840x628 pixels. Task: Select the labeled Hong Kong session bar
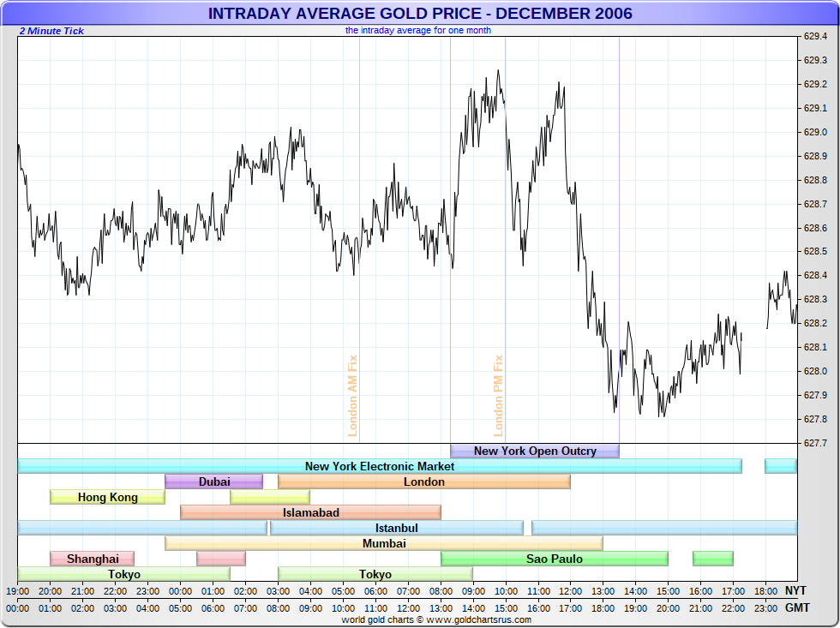[107, 497]
